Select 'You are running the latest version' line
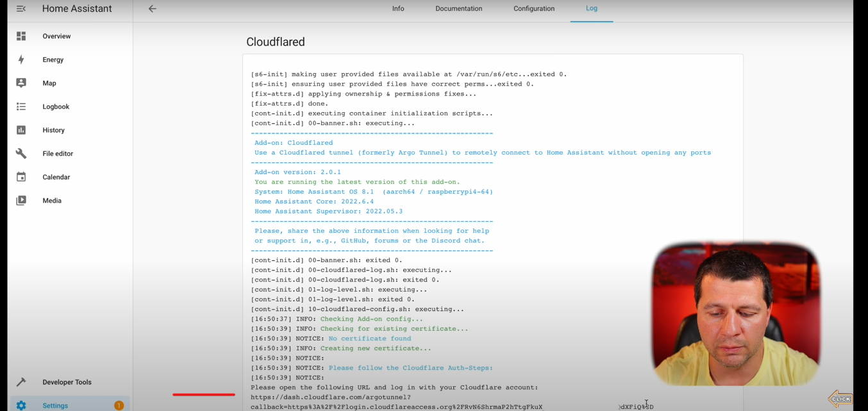Viewport: 868px width, 411px height. click(357, 182)
